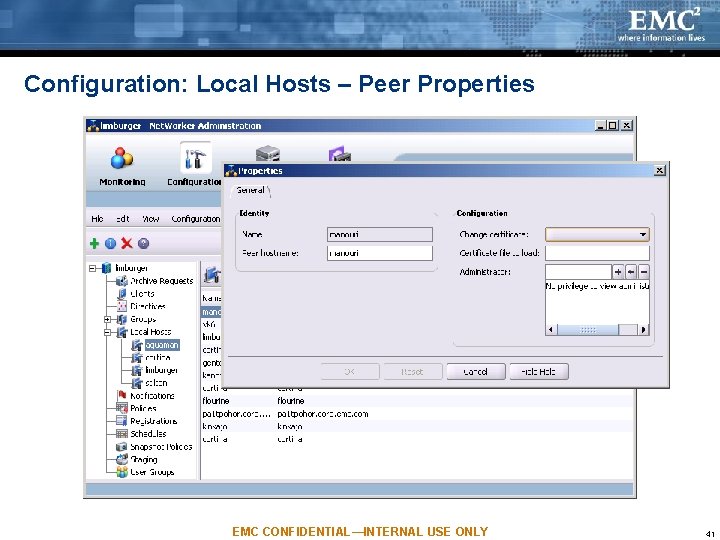Select the flourine row in the table
Viewport: 720px width, 540px height.
pyautogui.click(x=417, y=401)
